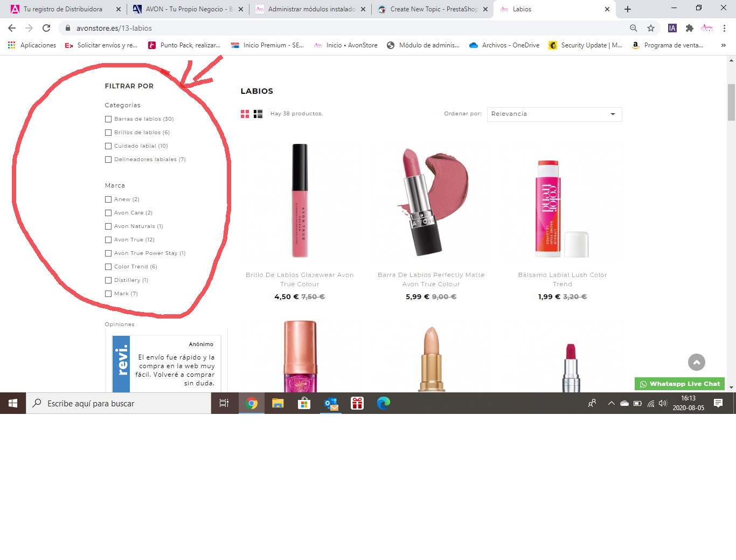This screenshot has height=560, width=736.
Task: Check the Cuidado labial filter
Action: [x=108, y=146]
